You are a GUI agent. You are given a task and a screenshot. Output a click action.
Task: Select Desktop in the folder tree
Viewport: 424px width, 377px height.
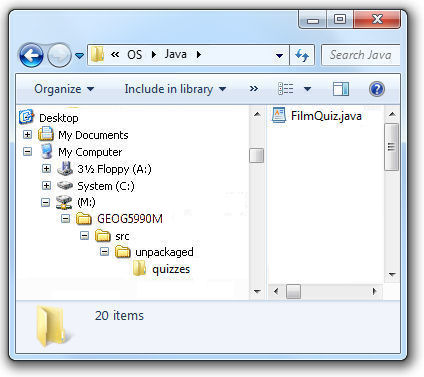point(59,118)
